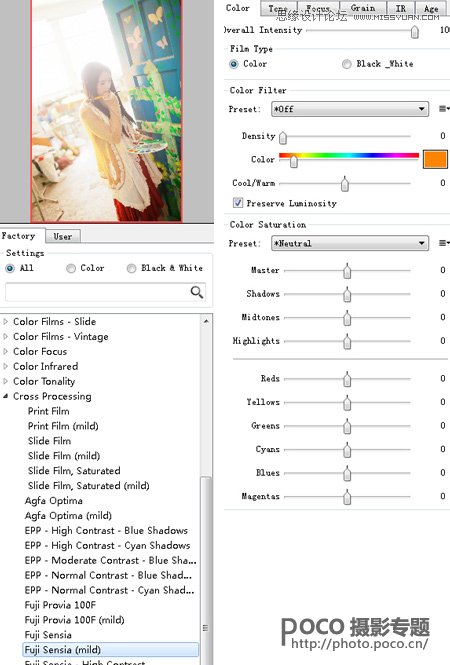Choose Fuji Provia 100F preset
Screen dimensions: 450x665
(x=60, y=605)
